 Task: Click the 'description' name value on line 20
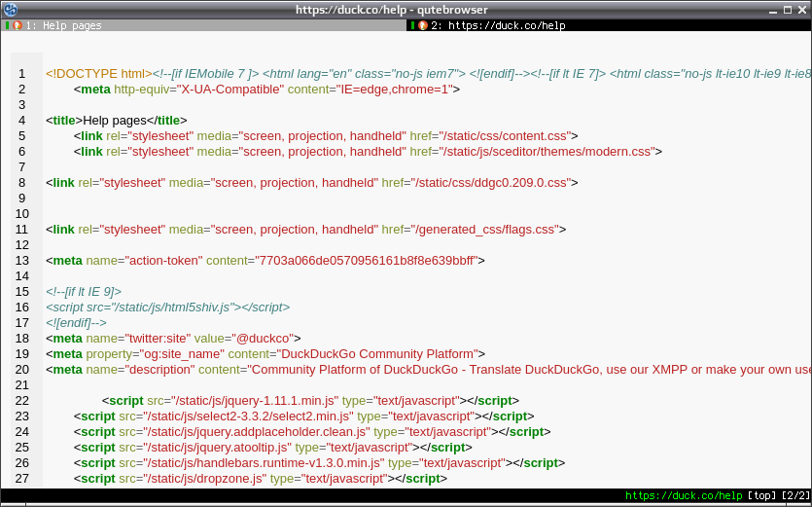click(159, 369)
